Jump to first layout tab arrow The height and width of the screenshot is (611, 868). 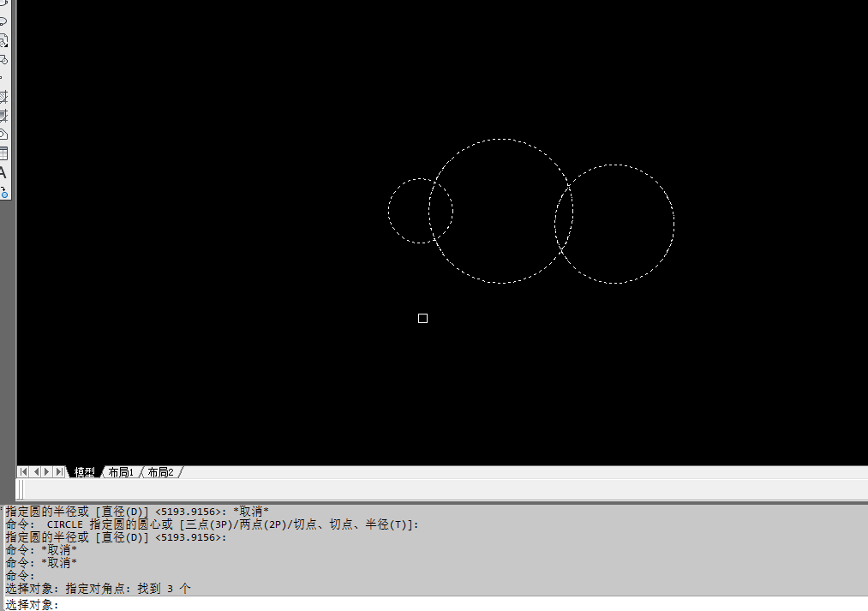(x=23, y=471)
